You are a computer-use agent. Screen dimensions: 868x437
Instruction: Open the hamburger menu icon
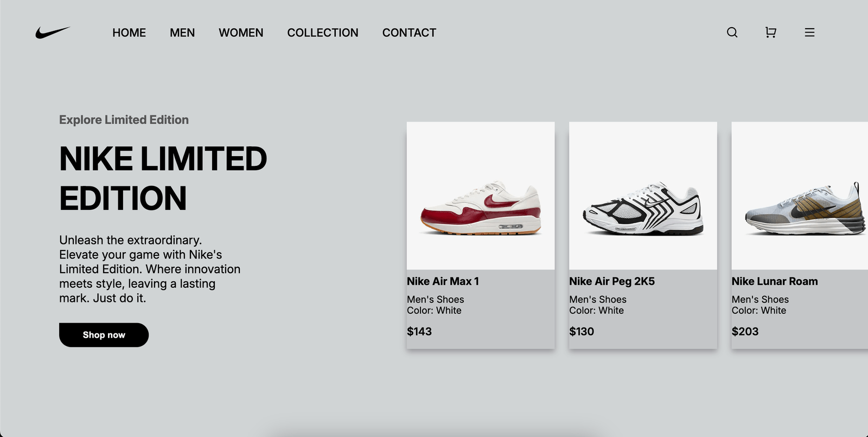pos(809,33)
